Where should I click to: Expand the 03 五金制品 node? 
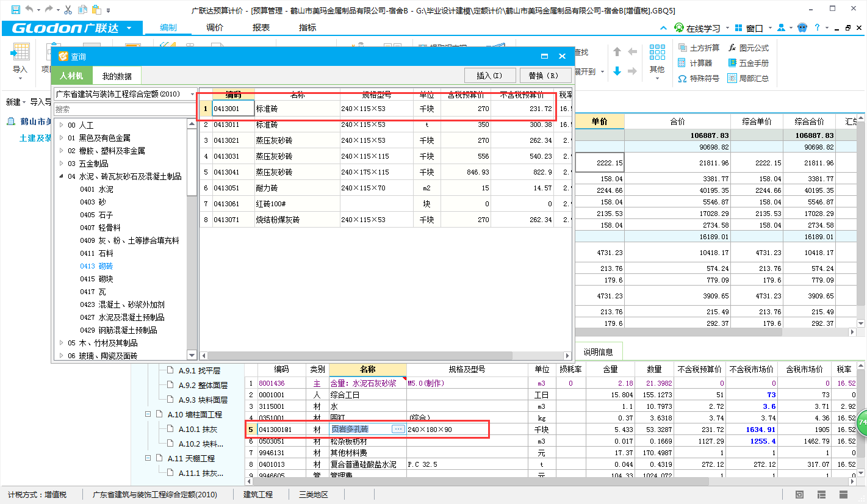coord(61,164)
